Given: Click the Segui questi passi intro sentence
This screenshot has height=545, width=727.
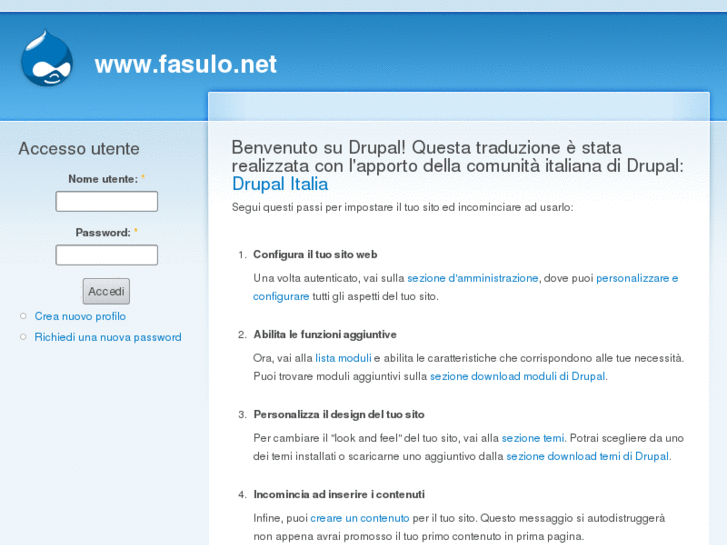Looking at the screenshot, I should [402, 207].
